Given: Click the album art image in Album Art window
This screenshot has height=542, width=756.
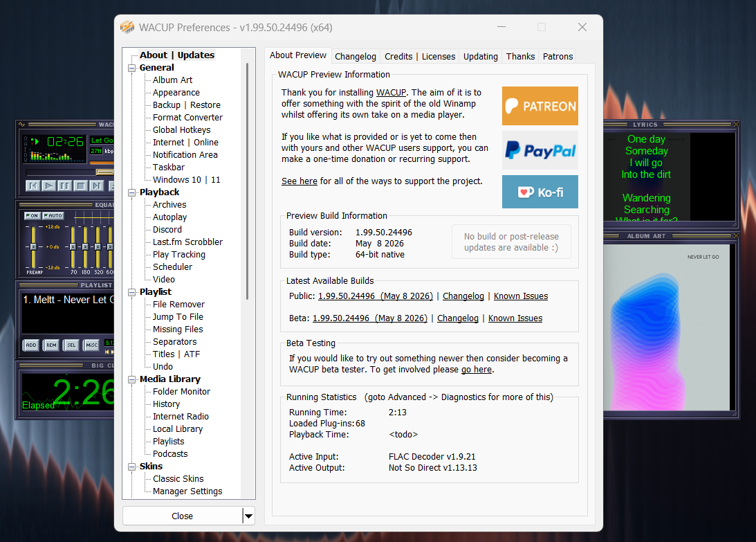Looking at the screenshot, I should tap(667, 327).
